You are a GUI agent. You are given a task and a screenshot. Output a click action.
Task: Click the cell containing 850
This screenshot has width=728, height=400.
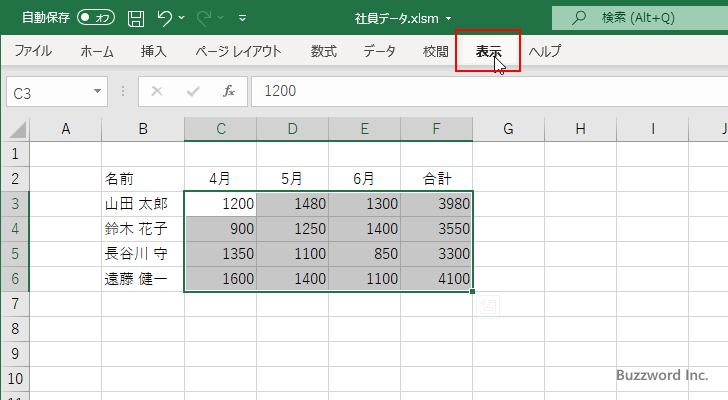point(364,254)
